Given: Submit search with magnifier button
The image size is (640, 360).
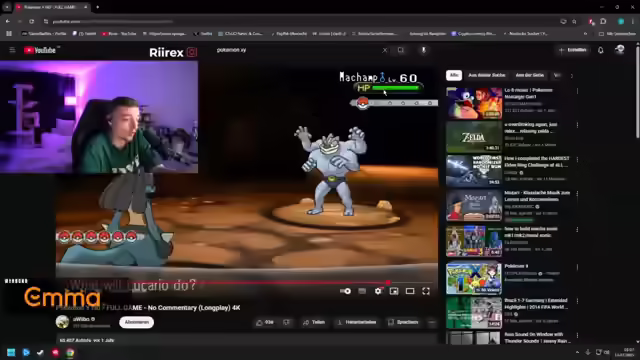Looking at the screenshot, I should pyautogui.click(x=401, y=50).
